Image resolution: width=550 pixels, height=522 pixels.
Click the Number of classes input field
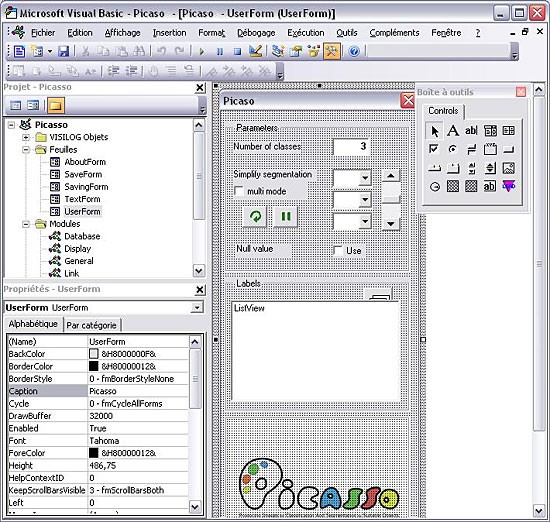click(x=352, y=147)
